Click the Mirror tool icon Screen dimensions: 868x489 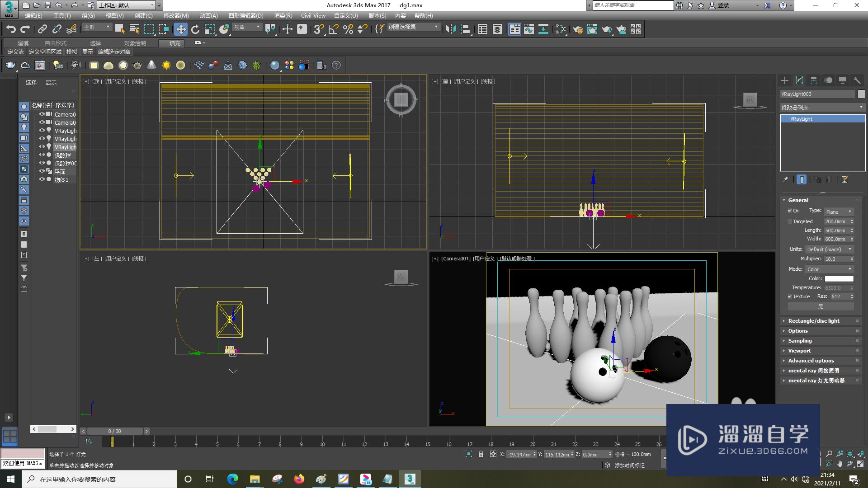(x=450, y=29)
